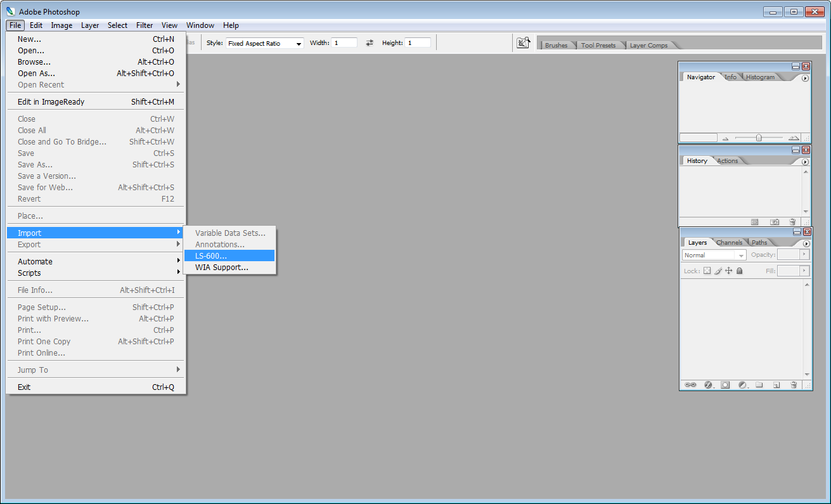This screenshot has width=831, height=504.
Task: Open the Layer Comps tab in palette well
Action: [x=648, y=46]
